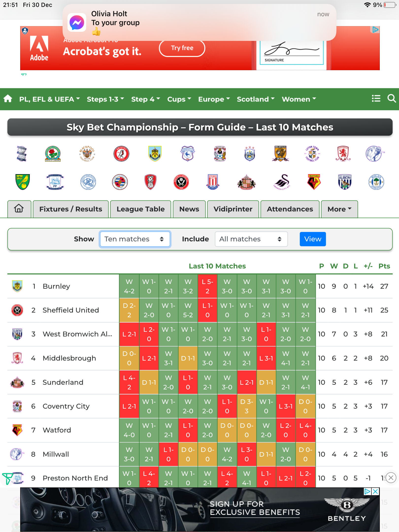
Task: Switch to the League Table tab
Action: [x=140, y=209]
